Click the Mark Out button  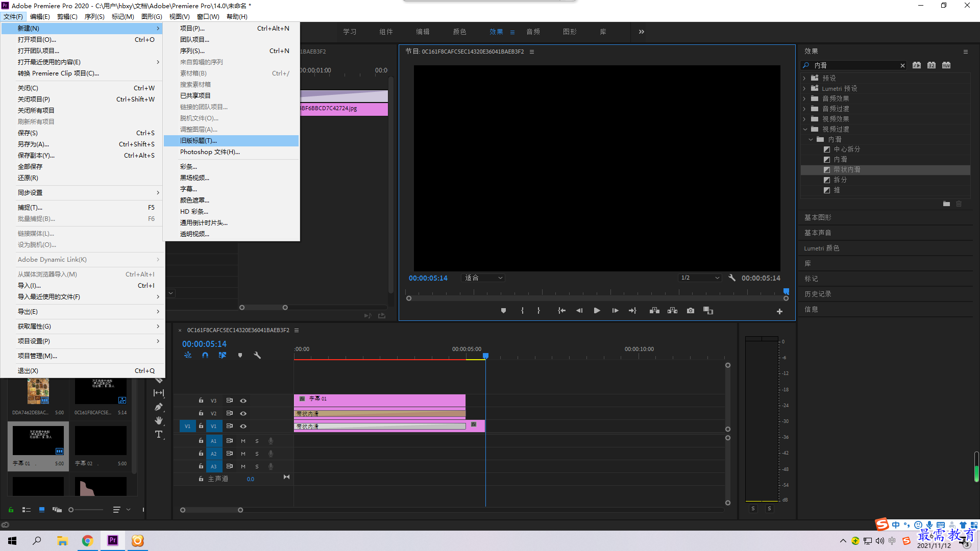538,311
